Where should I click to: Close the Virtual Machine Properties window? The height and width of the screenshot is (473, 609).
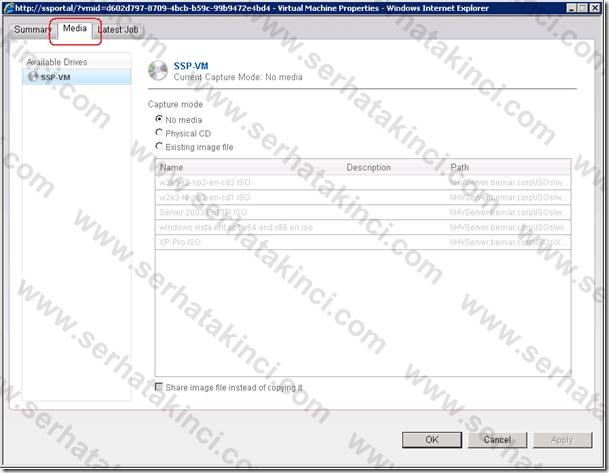point(595,8)
